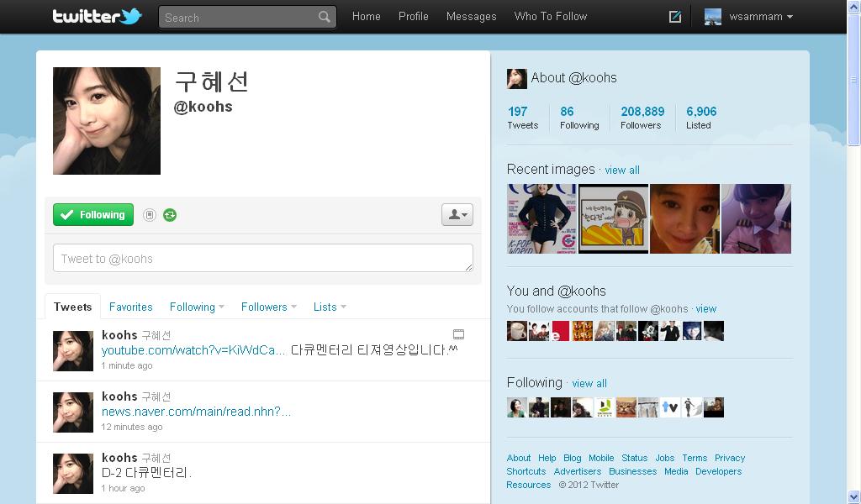Image resolution: width=861 pixels, height=504 pixels.
Task: Click the Tweet to @koohs field
Action: point(263,258)
